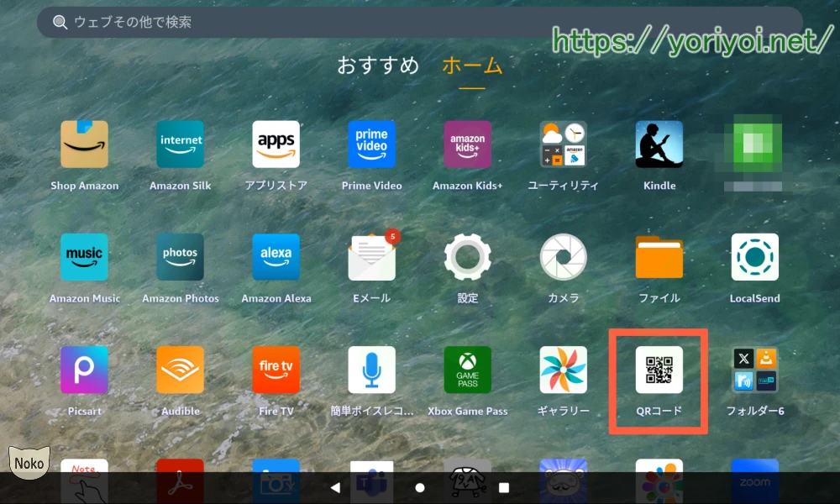Launch Amazon Alexa app
Screen dimensions: 840x504
point(276,257)
